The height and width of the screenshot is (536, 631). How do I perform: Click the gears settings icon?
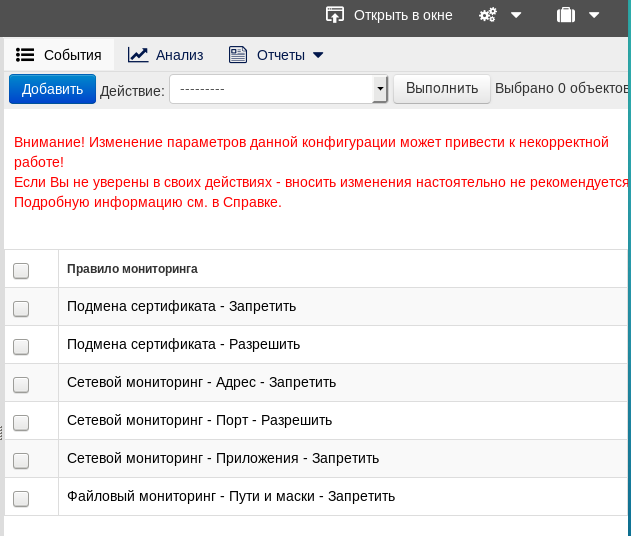(x=488, y=15)
